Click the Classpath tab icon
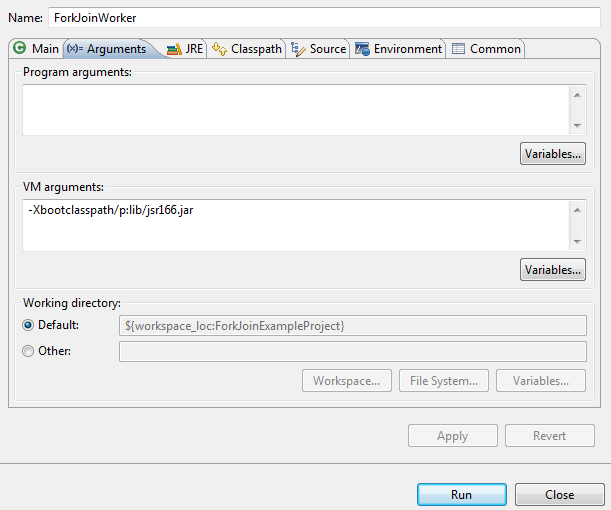The width and height of the screenshot is (611, 510). click(x=219, y=49)
